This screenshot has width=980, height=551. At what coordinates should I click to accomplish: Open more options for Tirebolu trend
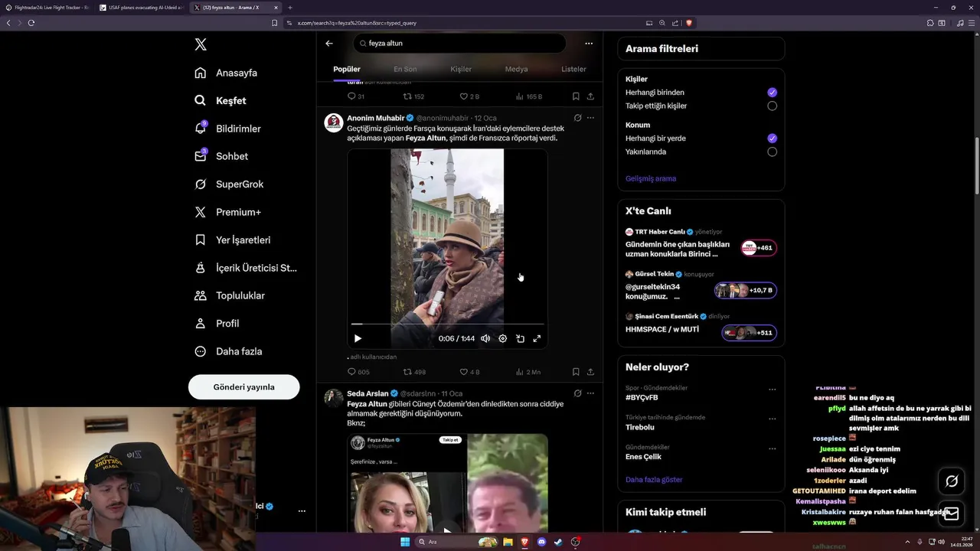click(773, 419)
